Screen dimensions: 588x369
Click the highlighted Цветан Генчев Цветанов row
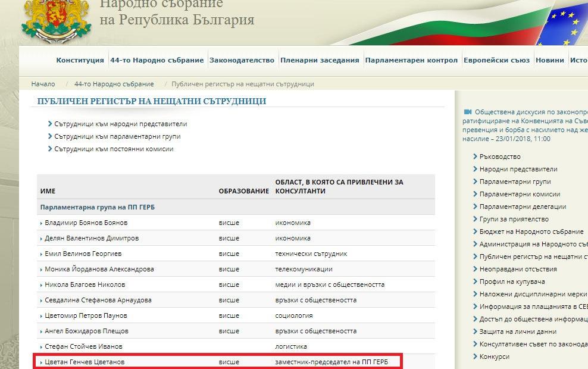pos(85,362)
